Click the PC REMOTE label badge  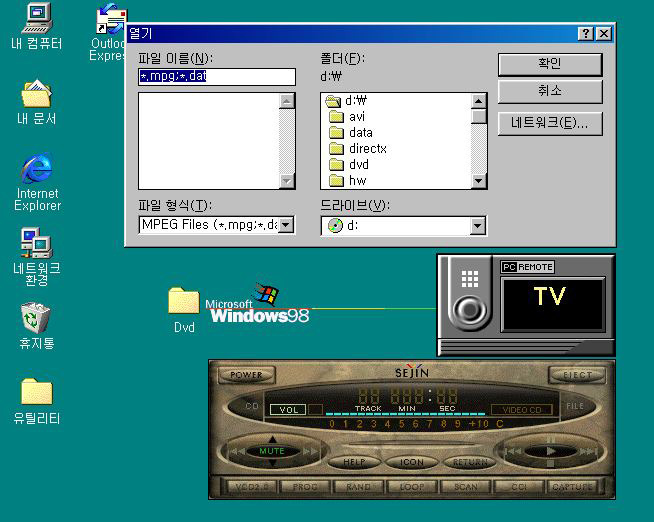tap(528, 267)
